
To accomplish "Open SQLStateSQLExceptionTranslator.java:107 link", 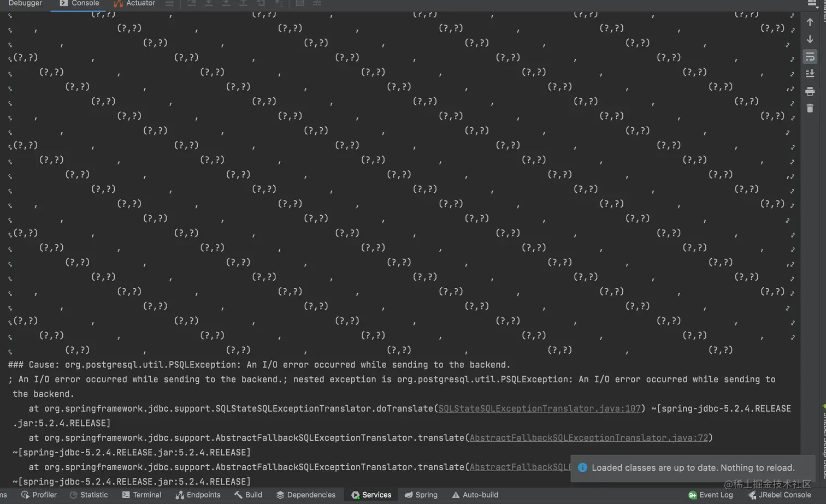I will tap(539, 408).
